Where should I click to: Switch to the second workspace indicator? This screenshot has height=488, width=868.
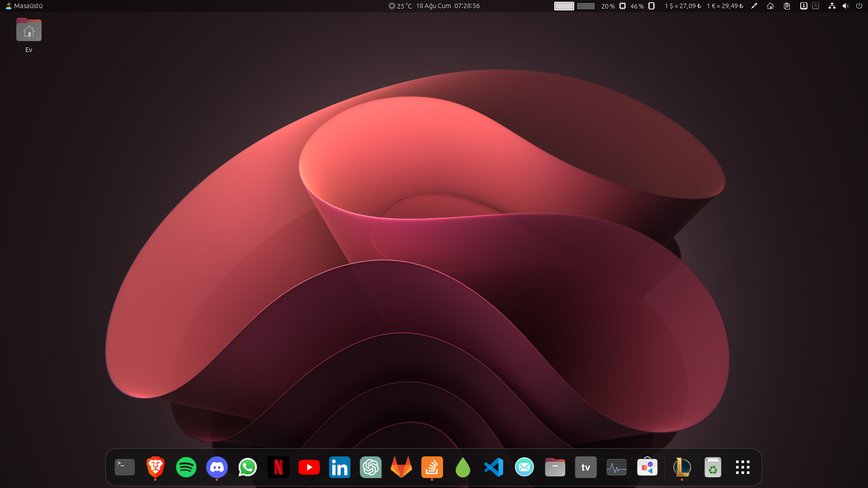pyautogui.click(x=586, y=6)
